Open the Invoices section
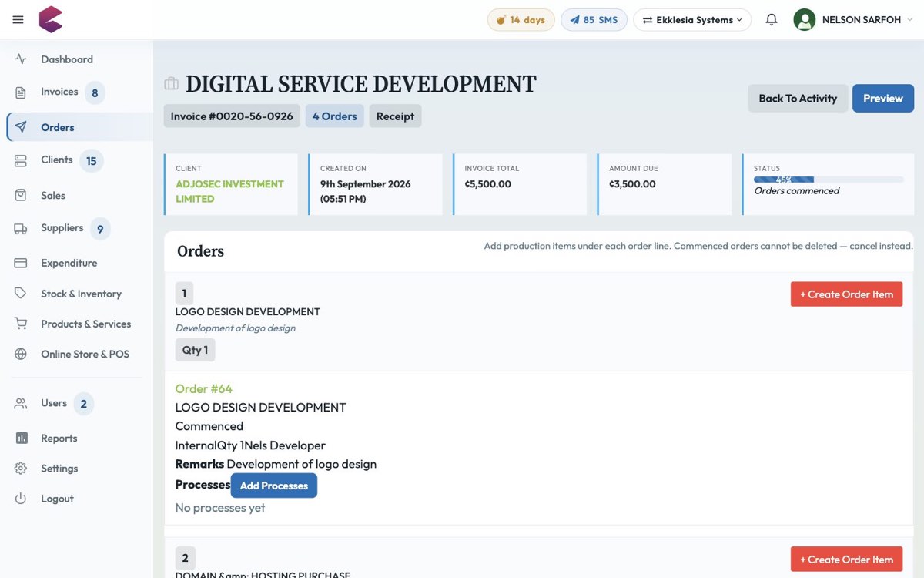 tap(59, 92)
